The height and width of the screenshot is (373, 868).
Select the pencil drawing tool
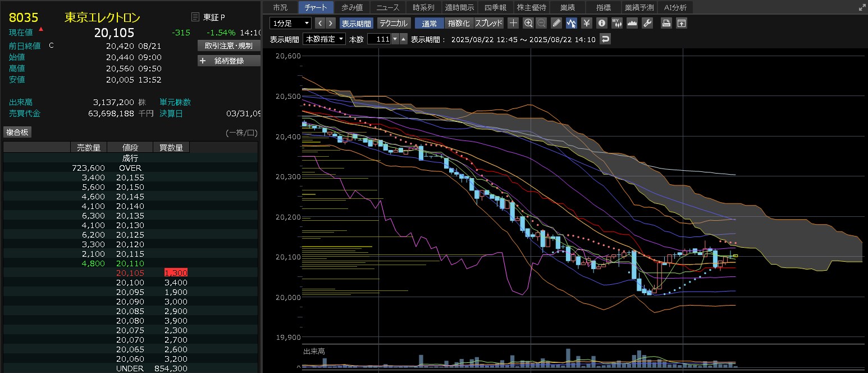(556, 23)
